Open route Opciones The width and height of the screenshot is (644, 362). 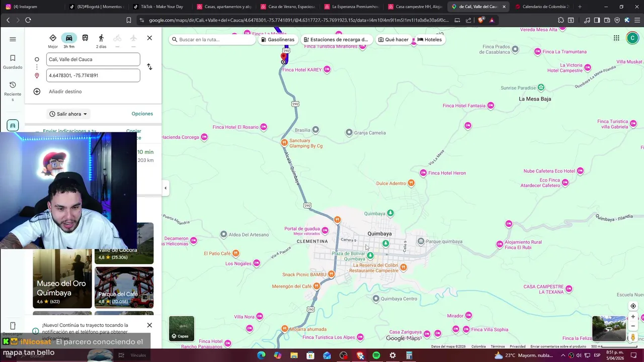click(x=142, y=114)
